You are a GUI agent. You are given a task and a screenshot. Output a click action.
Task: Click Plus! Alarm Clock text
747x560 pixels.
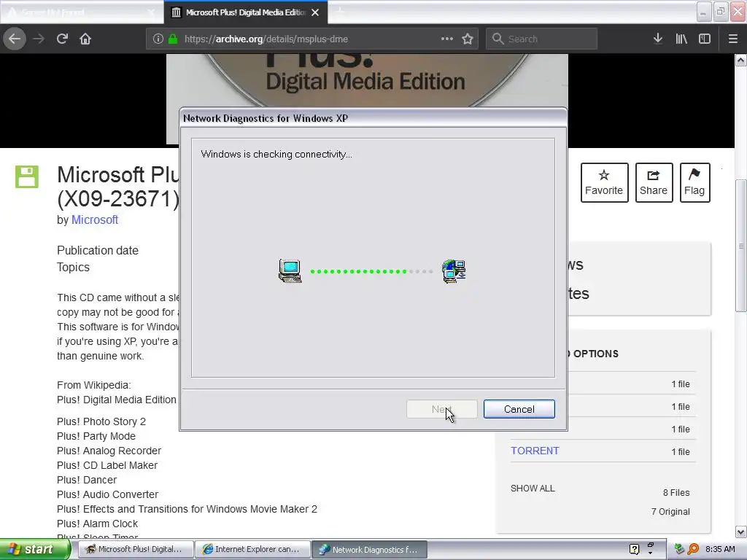[x=97, y=524]
